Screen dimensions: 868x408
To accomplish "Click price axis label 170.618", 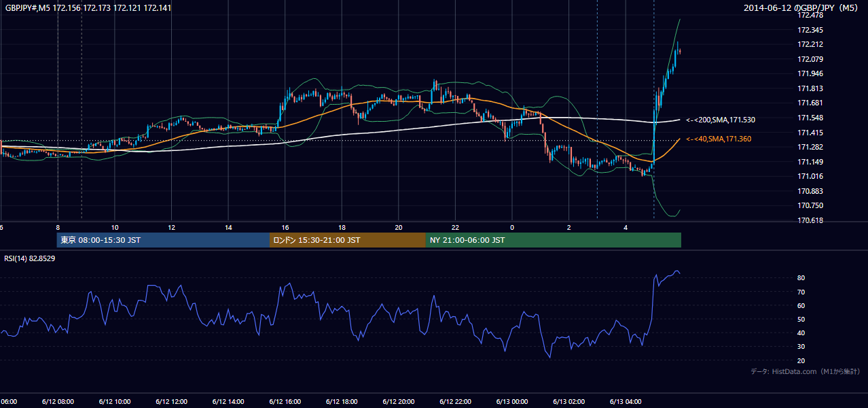I will pyautogui.click(x=810, y=220).
